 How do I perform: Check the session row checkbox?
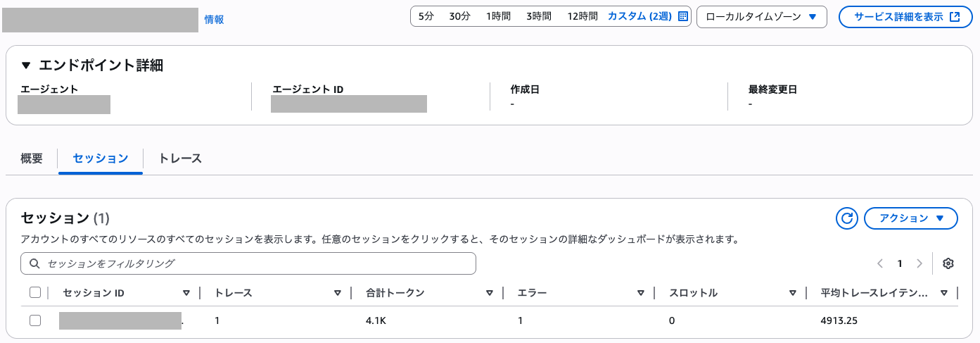click(x=35, y=320)
